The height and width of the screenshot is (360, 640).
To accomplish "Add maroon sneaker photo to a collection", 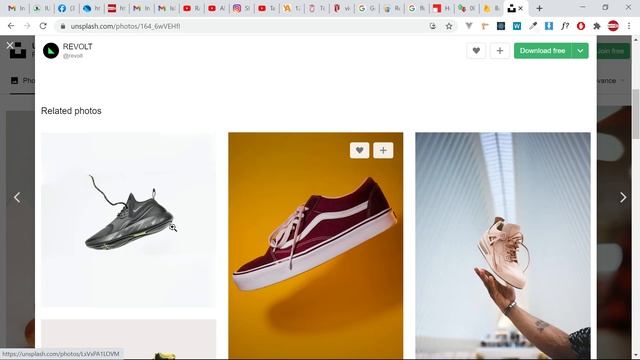I will [x=383, y=150].
